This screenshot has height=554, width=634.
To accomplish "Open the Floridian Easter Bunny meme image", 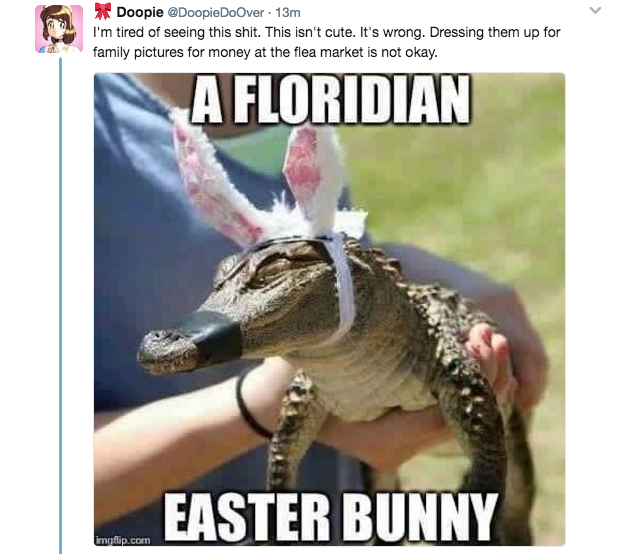I will click(329, 309).
